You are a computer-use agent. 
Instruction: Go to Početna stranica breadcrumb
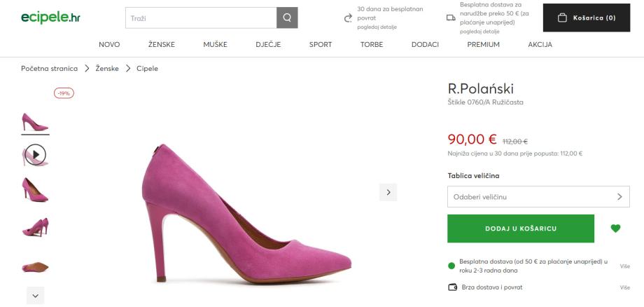click(50, 68)
